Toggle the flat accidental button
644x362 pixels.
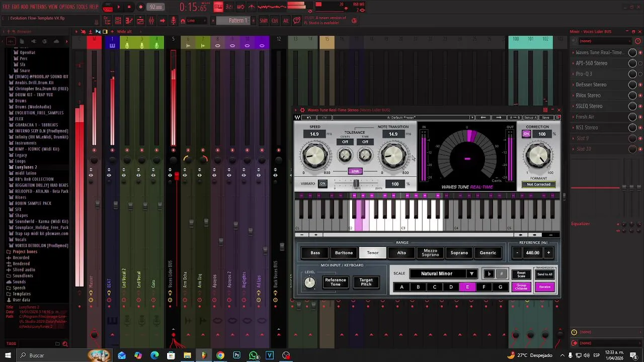pyautogui.click(x=489, y=274)
